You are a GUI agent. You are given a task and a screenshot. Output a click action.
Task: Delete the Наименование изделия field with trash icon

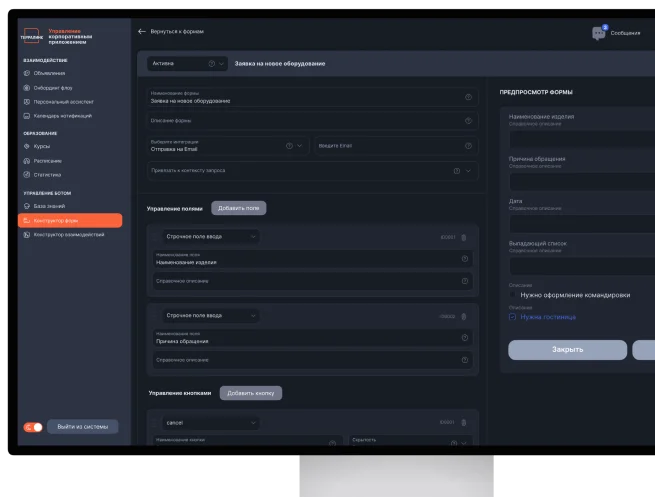click(464, 237)
